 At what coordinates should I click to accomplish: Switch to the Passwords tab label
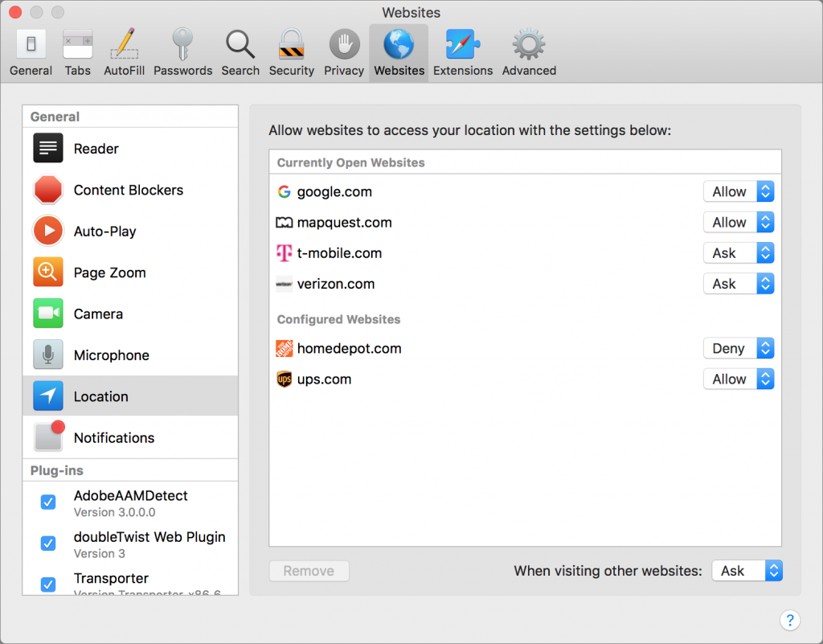click(x=182, y=70)
